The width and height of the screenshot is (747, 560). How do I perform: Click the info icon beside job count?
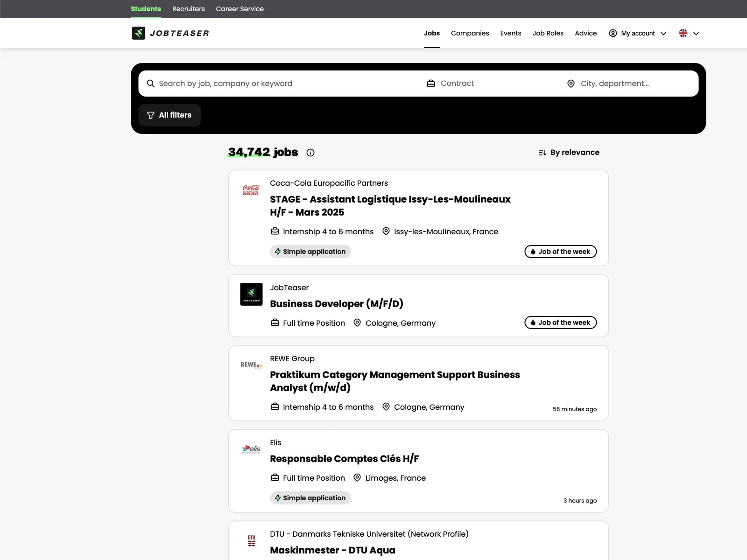point(310,153)
